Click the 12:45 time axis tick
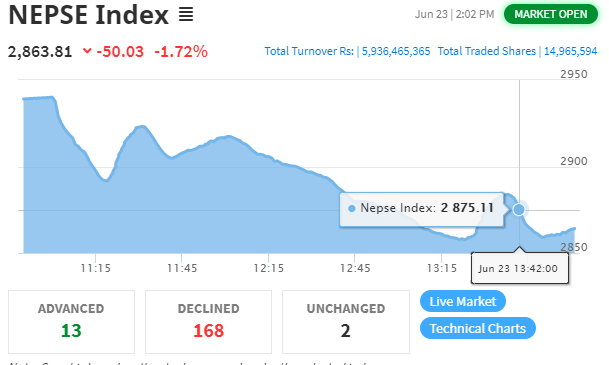Screen dimensions: 609x365 [355, 268]
